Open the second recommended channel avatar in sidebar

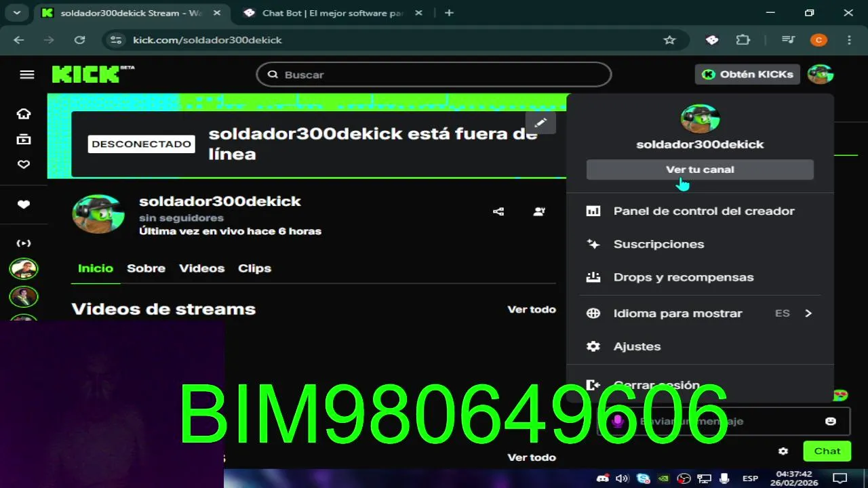click(x=24, y=297)
